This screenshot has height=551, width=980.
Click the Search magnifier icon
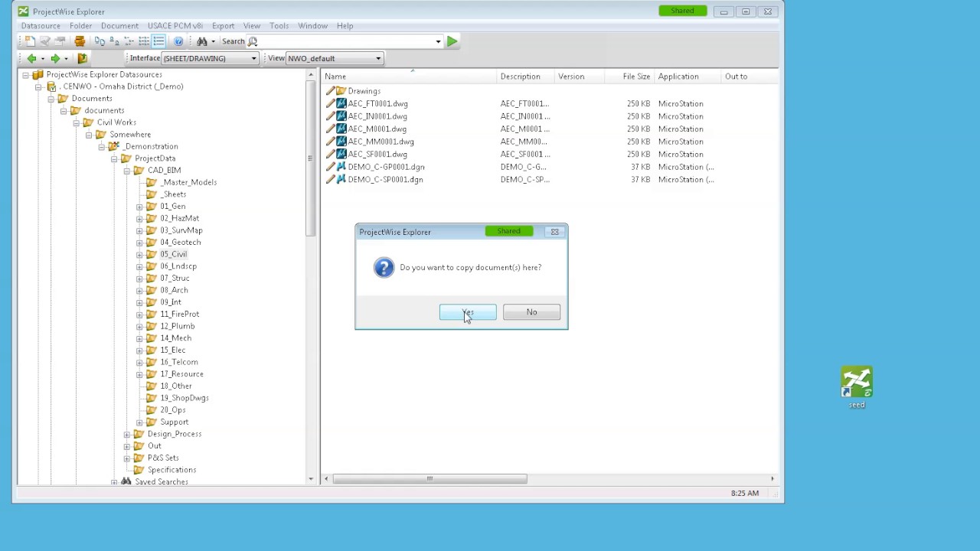[252, 41]
